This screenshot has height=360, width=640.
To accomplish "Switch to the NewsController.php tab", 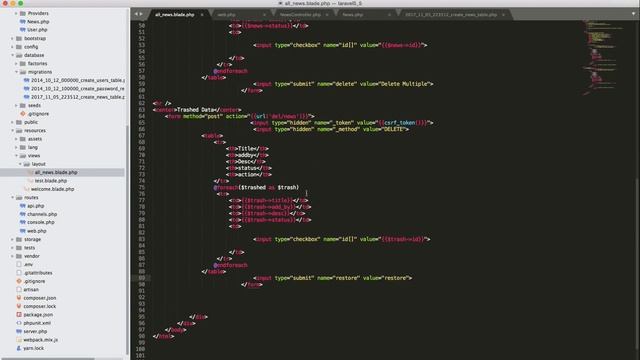I will (x=304, y=15).
